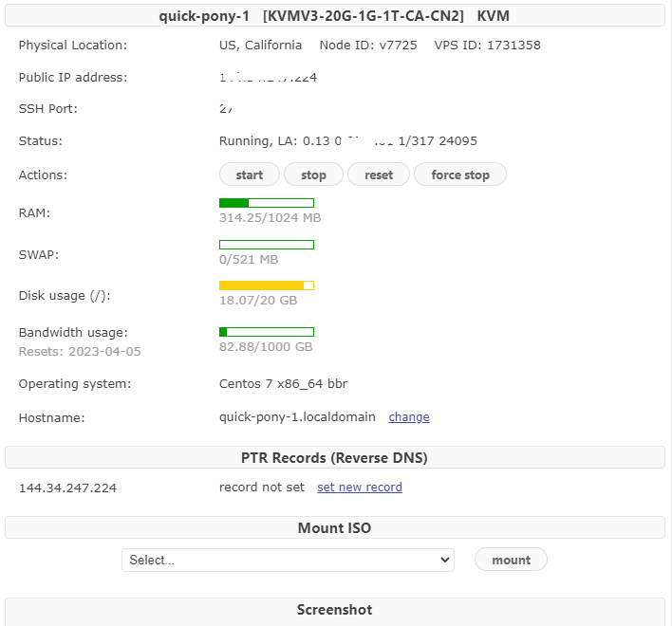Set a new PTR record
This screenshot has width=672, height=626.
(x=360, y=488)
